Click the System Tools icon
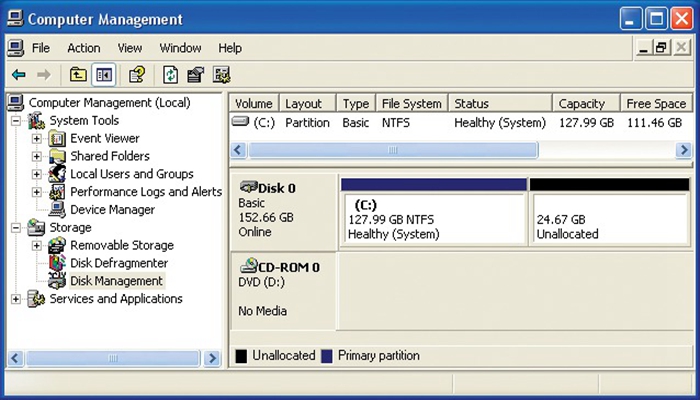 pos(36,121)
